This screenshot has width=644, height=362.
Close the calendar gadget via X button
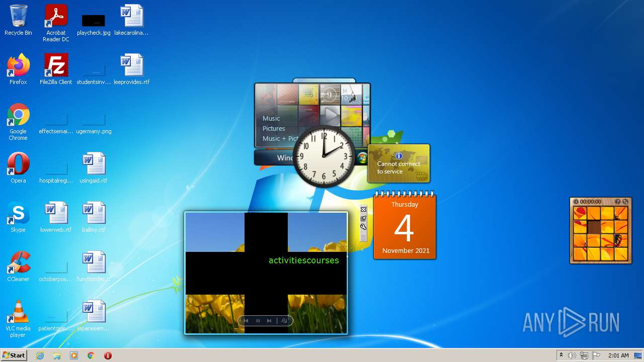[363, 210]
